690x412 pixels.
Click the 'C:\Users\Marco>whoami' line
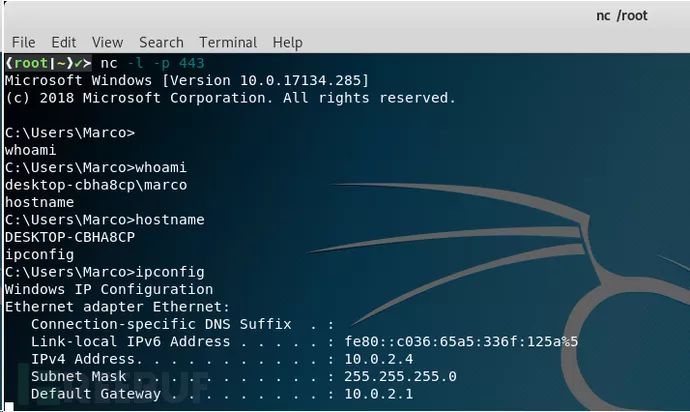95,167
